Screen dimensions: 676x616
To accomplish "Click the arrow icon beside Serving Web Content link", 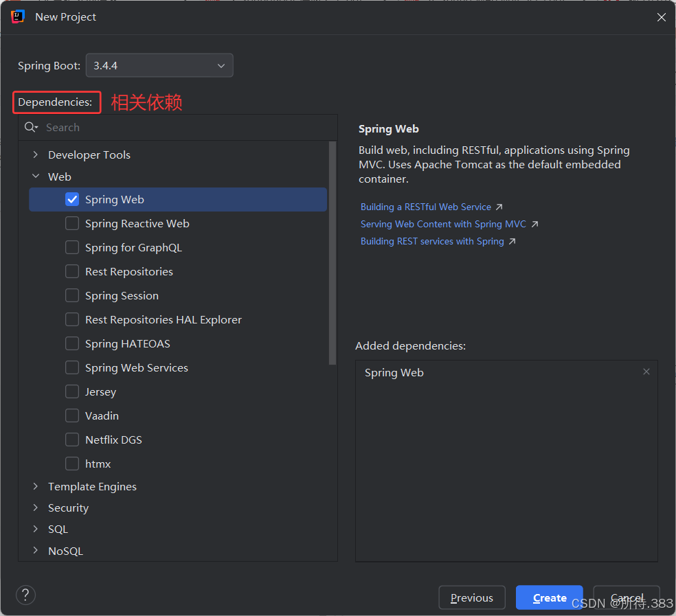I will (x=534, y=224).
